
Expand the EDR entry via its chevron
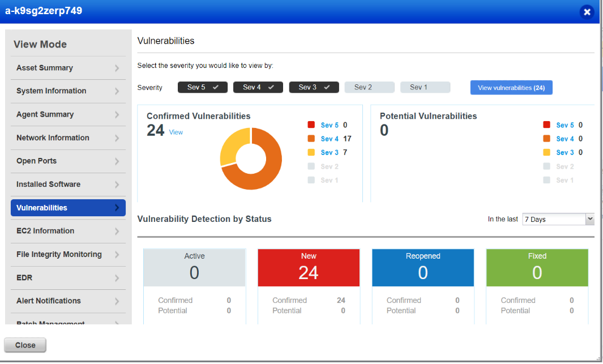tap(118, 277)
